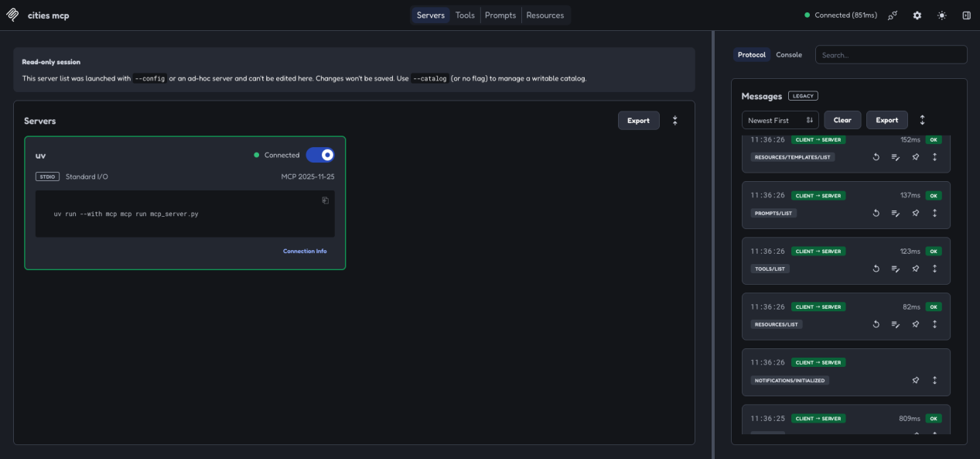This screenshot has width=980, height=459.
Task: Toggle the light/dark theme sun icon
Action: [941, 15]
